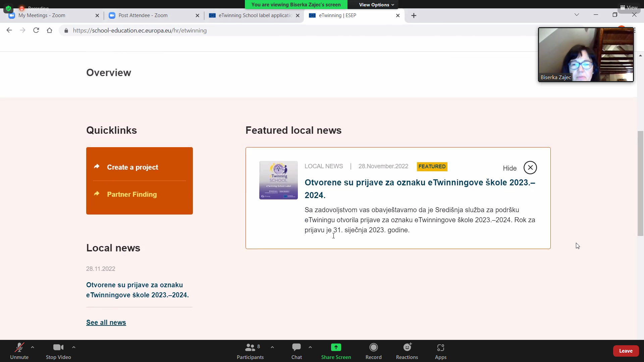Click the LOCAL NEWS category label
Viewport: 644px width, 362px height.
pyautogui.click(x=324, y=166)
